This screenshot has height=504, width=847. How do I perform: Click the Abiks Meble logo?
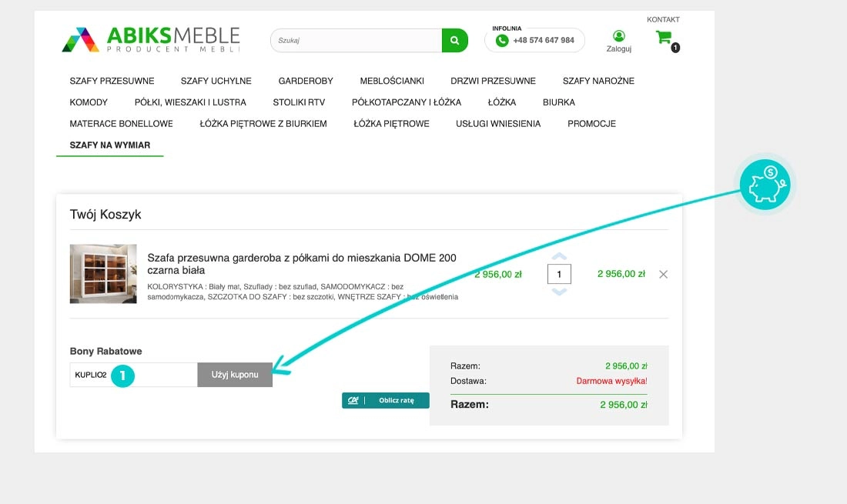click(x=151, y=39)
